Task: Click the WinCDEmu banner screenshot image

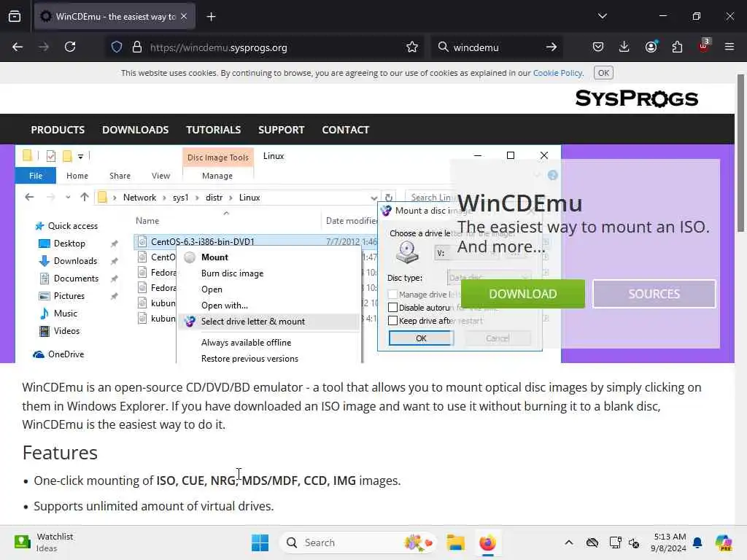Action: (288, 254)
